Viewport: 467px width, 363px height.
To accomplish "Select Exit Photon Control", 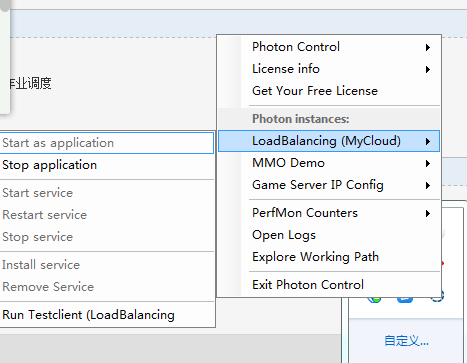I will 329,285.
